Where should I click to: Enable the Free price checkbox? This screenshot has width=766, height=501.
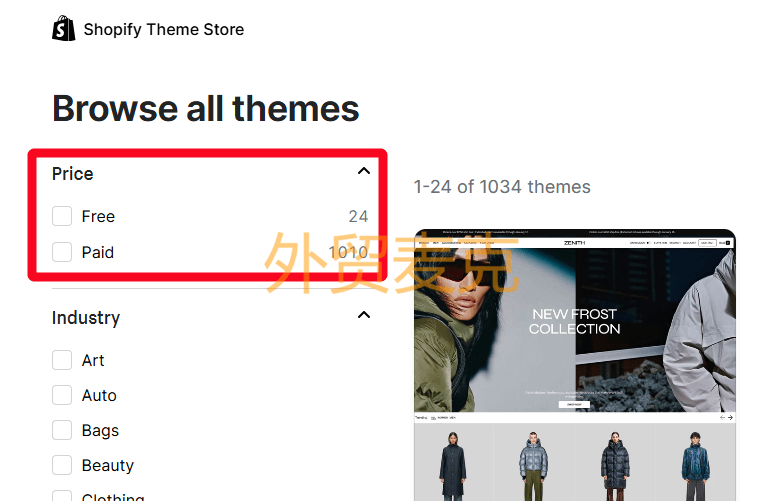coord(62,216)
